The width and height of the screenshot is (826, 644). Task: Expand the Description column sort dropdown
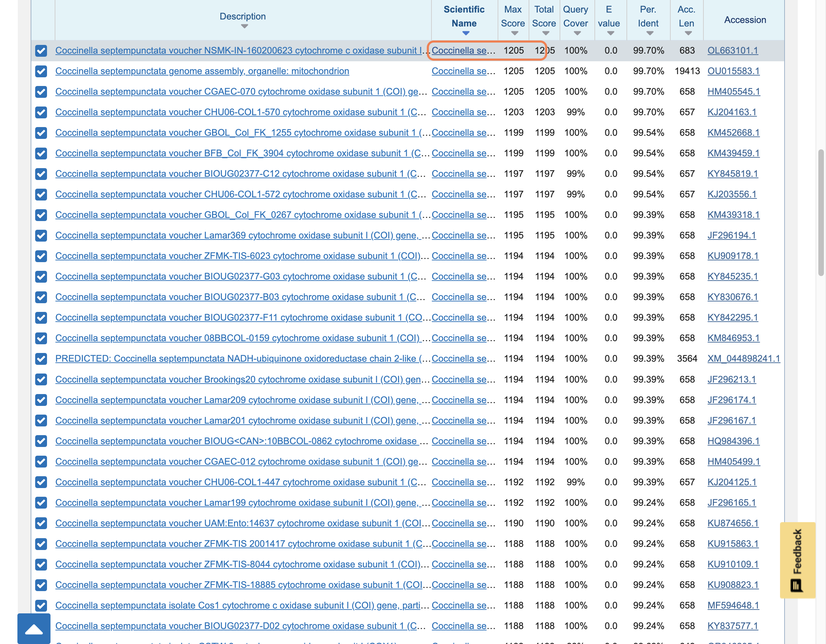coord(244,26)
